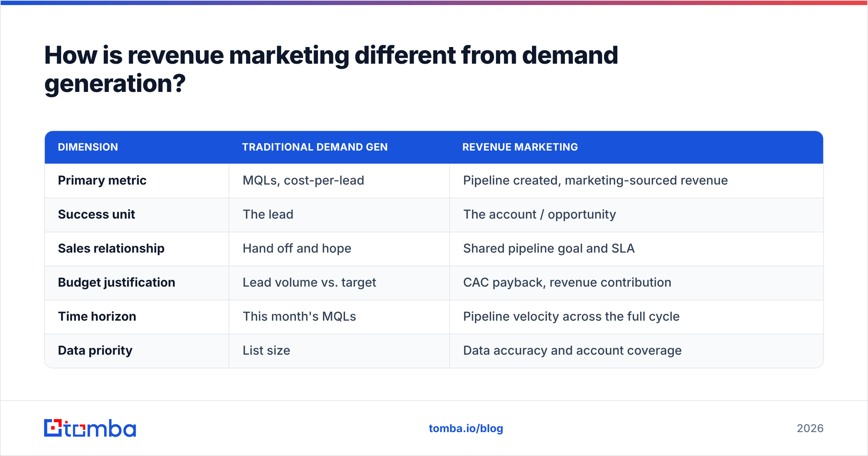This screenshot has width=868, height=456.
Task: Select the Primary metric row label
Action: coord(102,180)
